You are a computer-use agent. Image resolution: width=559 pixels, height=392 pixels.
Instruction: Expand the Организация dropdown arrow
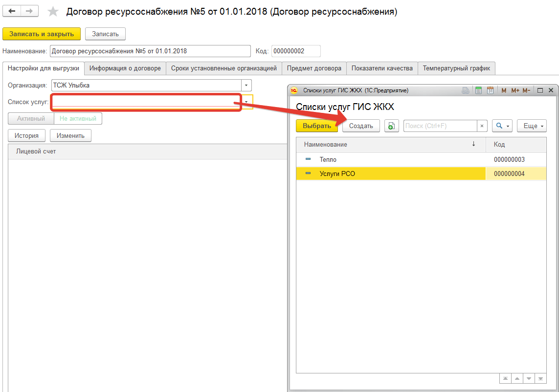(x=246, y=86)
